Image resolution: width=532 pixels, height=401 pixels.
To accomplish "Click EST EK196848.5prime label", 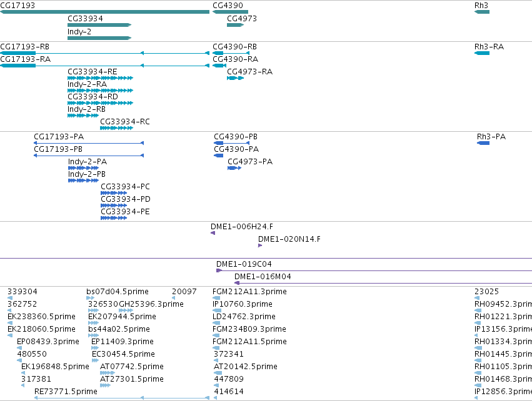I will 55,367.
